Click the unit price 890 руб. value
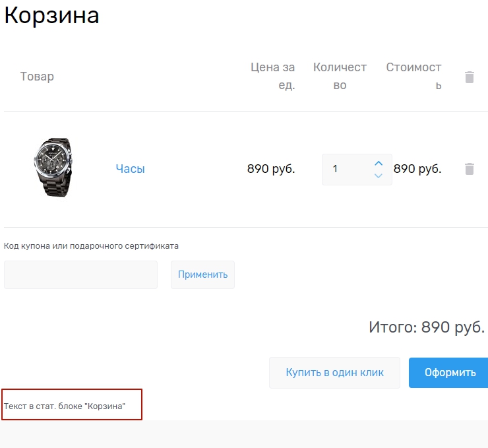The height and width of the screenshot is (448, 488). pyautogui.click(x=271, y=169)
